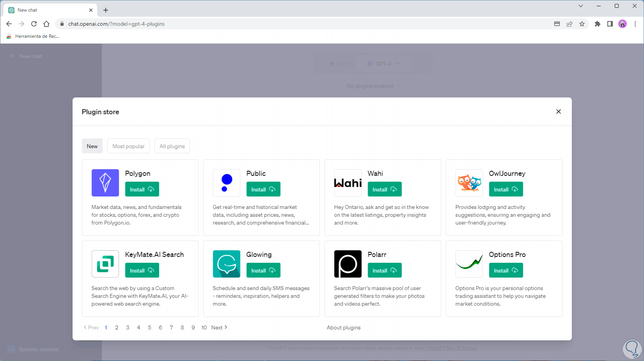Screen dimensions: 644x361
Task: Click the Polarr plugin title
Action: tap(377, 255)
